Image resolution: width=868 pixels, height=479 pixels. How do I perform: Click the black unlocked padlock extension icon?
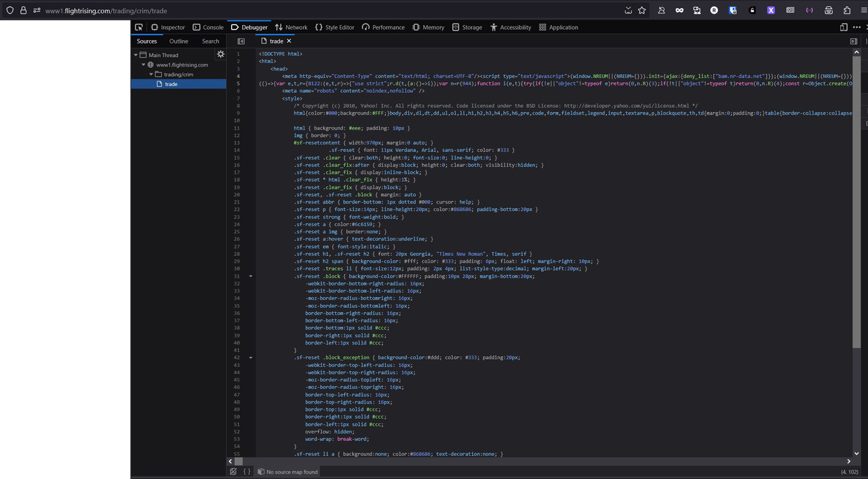point(752,11)
